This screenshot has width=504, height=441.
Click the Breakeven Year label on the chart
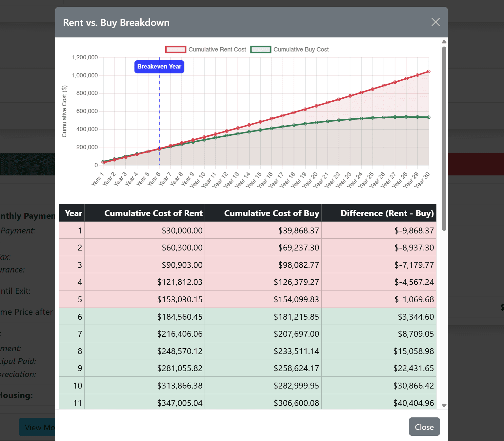click(159, 67)
